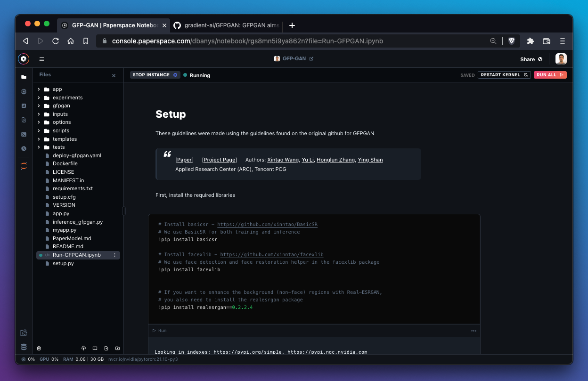Click the STOP INSTANCE button

pyautogui.click(x=155, y=75)
